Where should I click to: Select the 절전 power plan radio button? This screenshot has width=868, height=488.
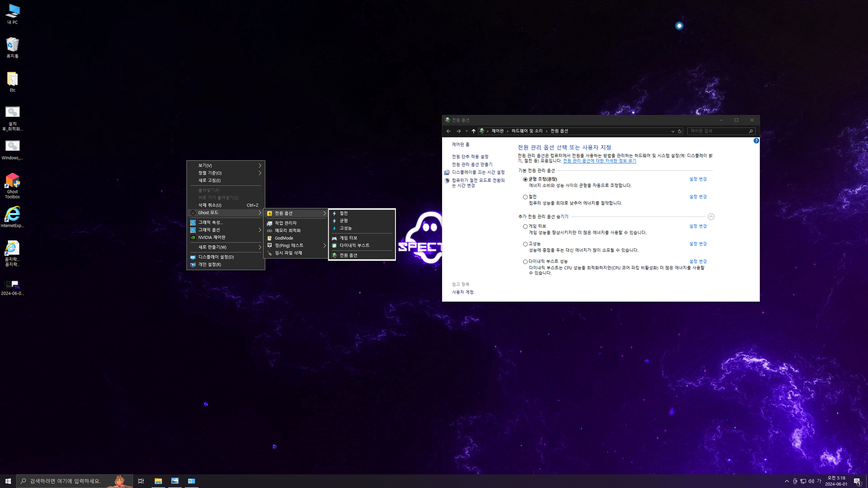[x=525, y=197]
